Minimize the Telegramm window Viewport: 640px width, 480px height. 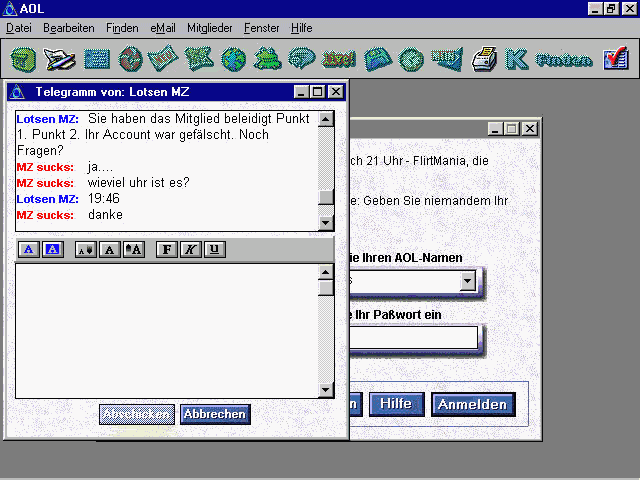(301, 92)
